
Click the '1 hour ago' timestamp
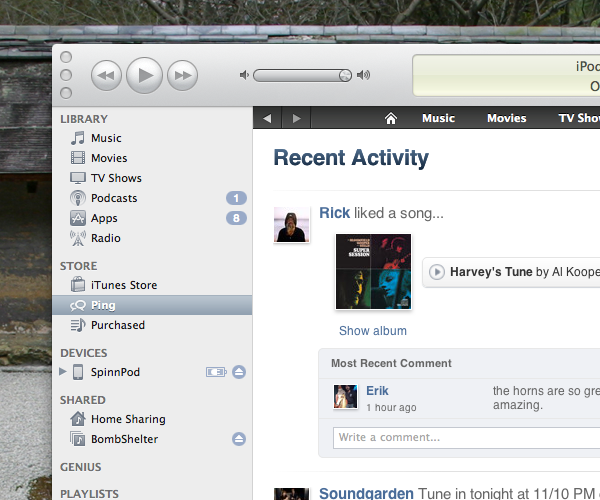391,407
